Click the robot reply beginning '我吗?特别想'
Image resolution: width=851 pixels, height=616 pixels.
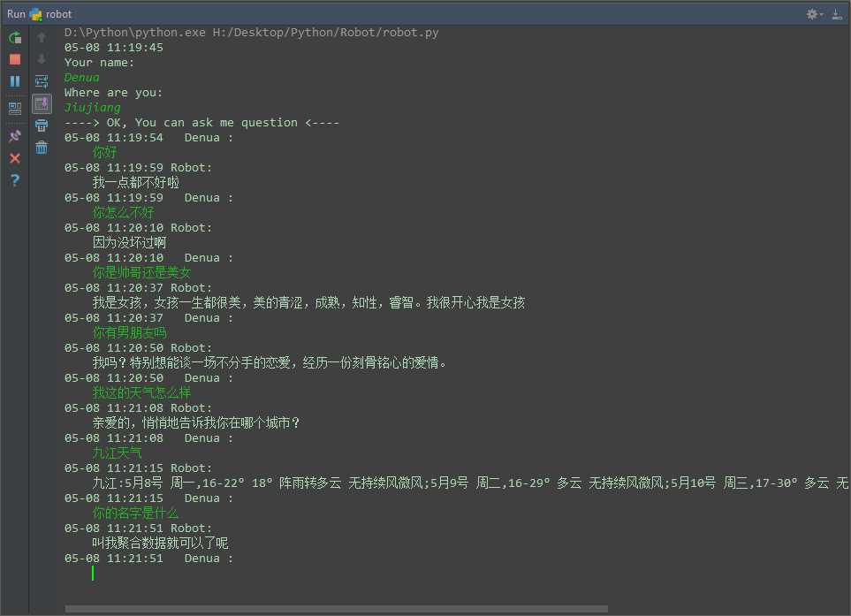pyautogui.click(x=270, y=362)
